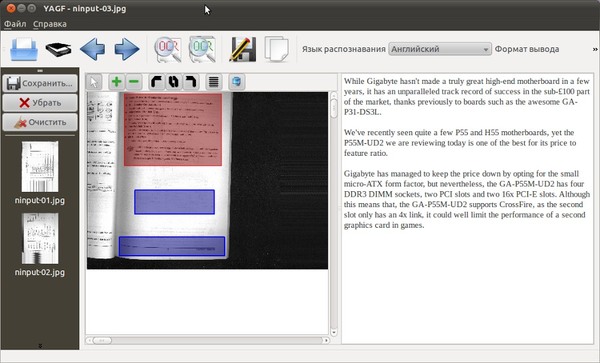Open the Справка menu

click(50, 24)
